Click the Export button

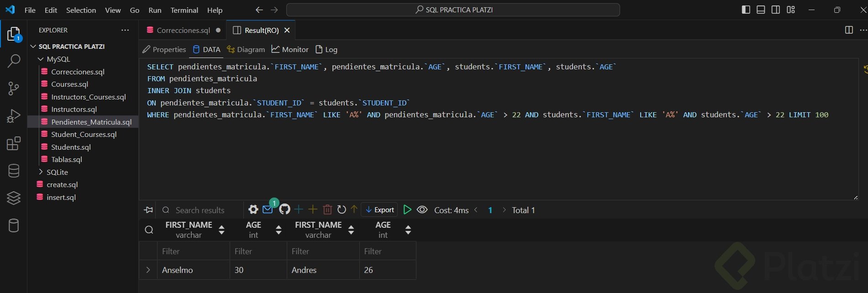(x=379, y=210)
